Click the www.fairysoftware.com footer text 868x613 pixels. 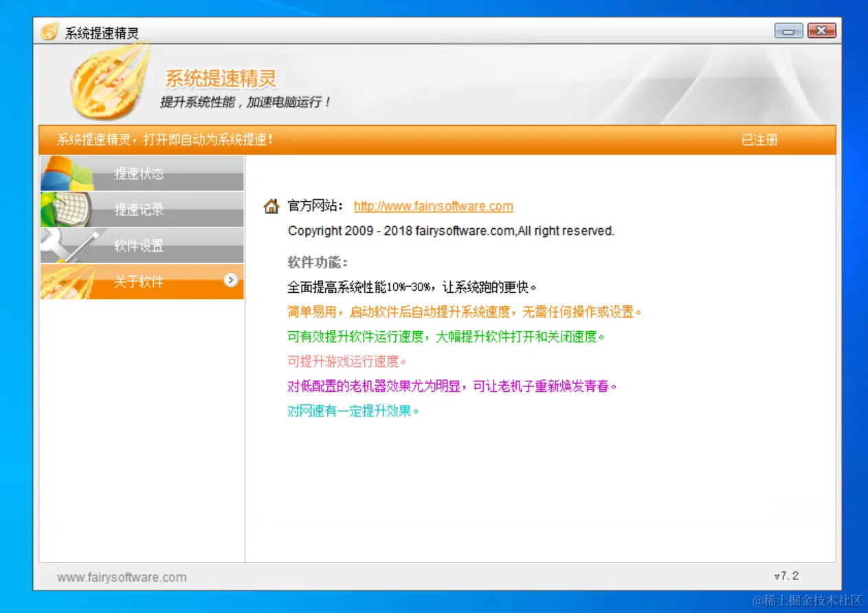coord(122,577)
